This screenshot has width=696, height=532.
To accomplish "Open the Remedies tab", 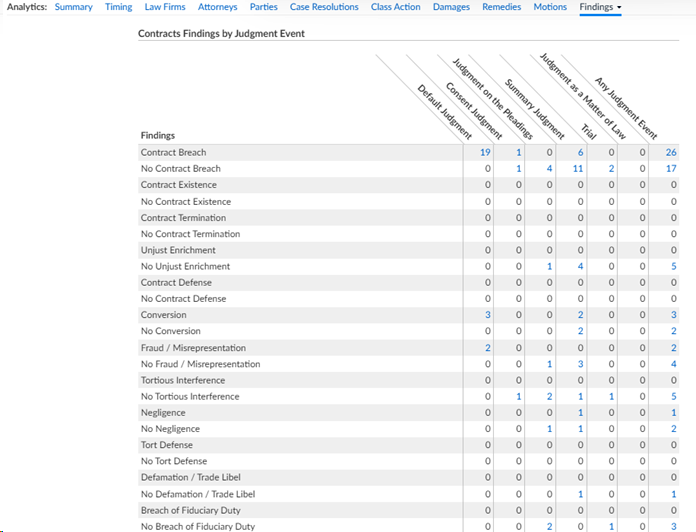I will pos(502,7).
